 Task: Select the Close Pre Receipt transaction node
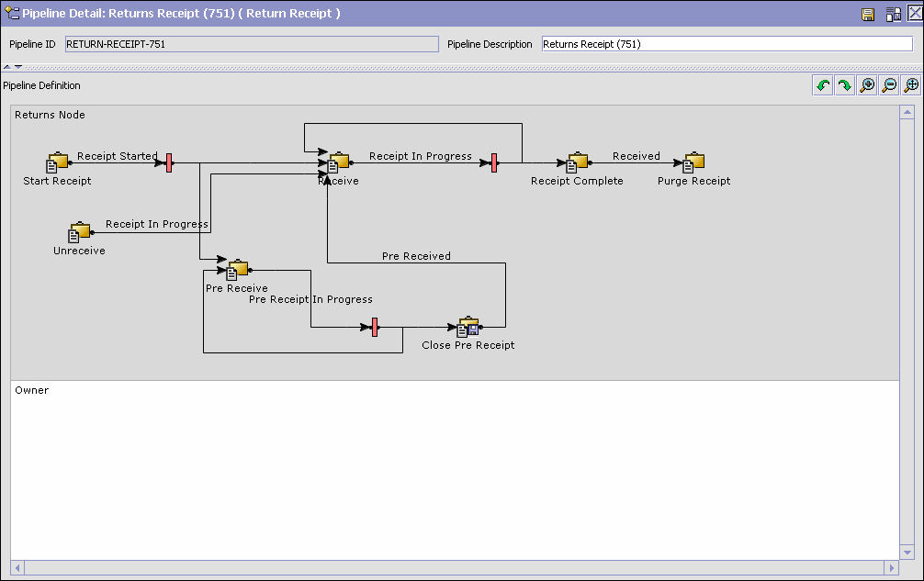[469, 327]
